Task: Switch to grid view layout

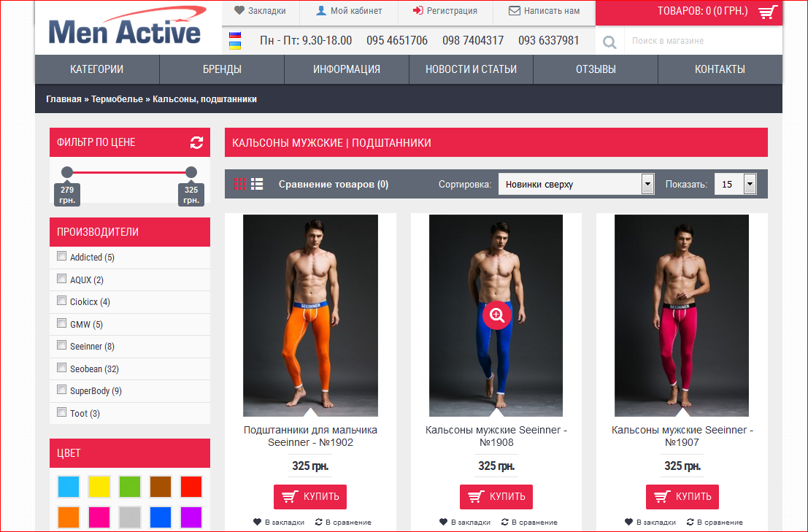Action: pos(241,184)
